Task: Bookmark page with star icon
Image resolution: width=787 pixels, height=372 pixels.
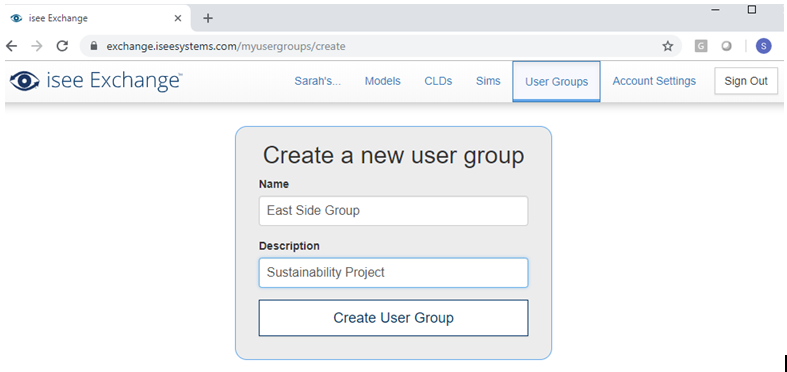Action: tap(668, 46)
